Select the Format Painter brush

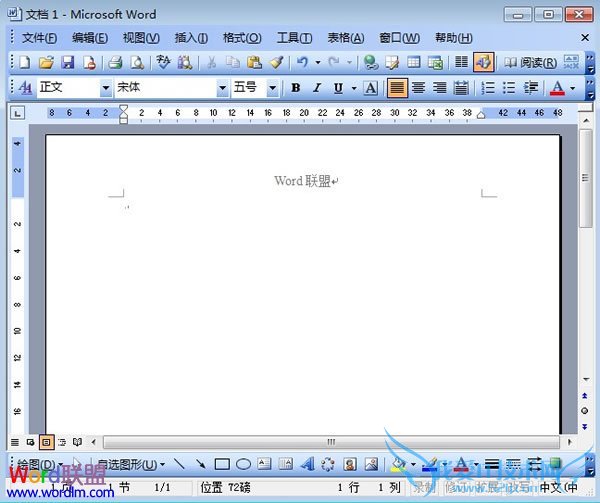[x=276, y=62]
